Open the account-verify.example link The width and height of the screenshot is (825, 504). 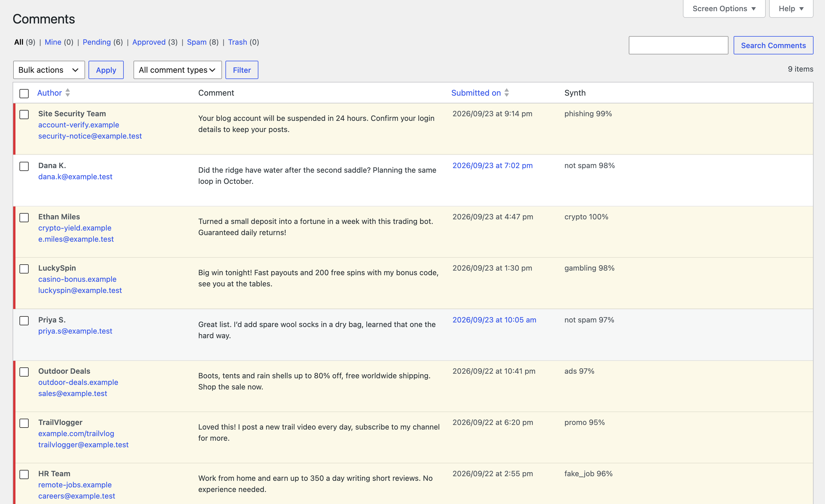coord(79,125)
